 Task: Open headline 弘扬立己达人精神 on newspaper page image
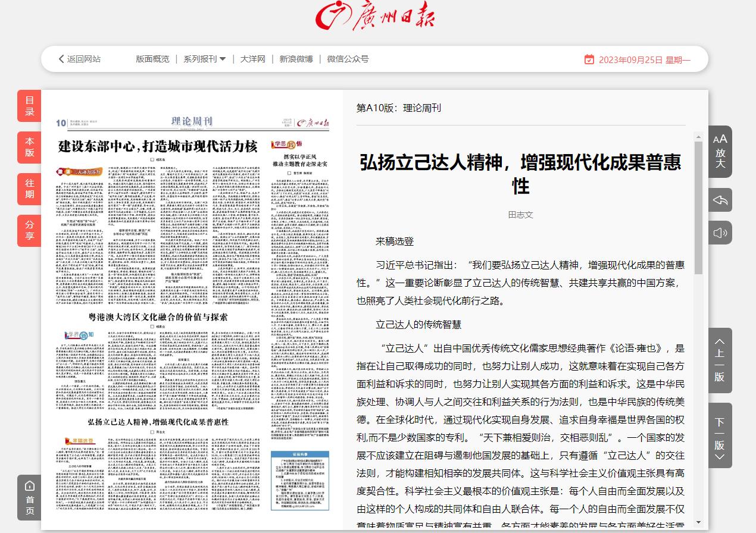(158, 422)
